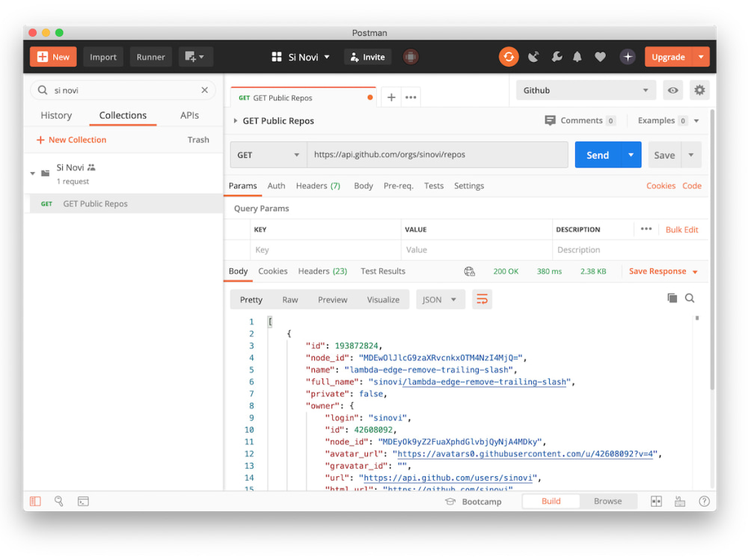
Task: Click the capture requests interceptor icon
Action: coord(410,57)
